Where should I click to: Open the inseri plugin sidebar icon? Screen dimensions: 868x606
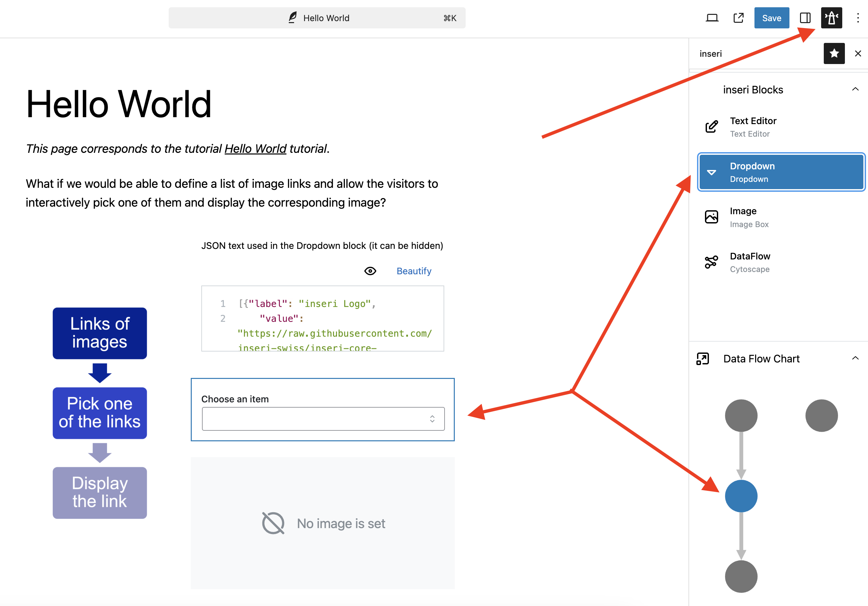pyautogui.click(x=831, y=18)
